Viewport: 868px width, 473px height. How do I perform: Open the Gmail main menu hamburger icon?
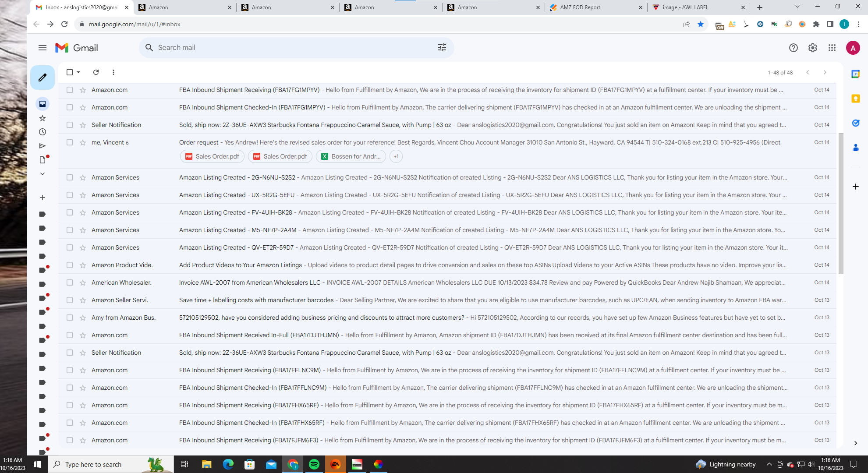tap(43, 48)
